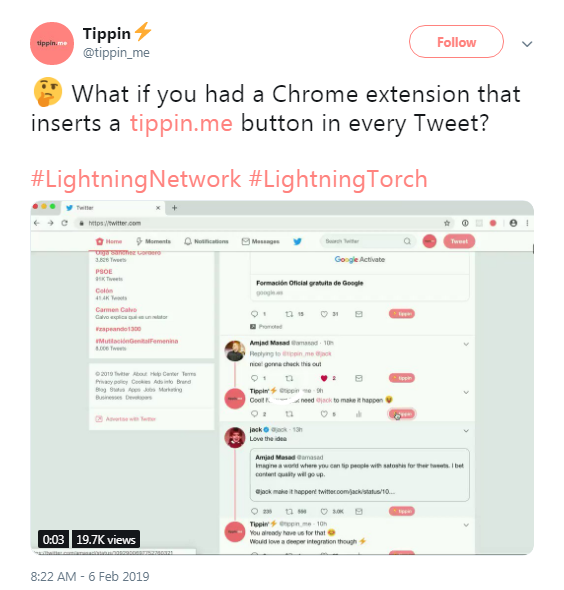
Task: Click the Search Twitter field
Action: (368, 241)
